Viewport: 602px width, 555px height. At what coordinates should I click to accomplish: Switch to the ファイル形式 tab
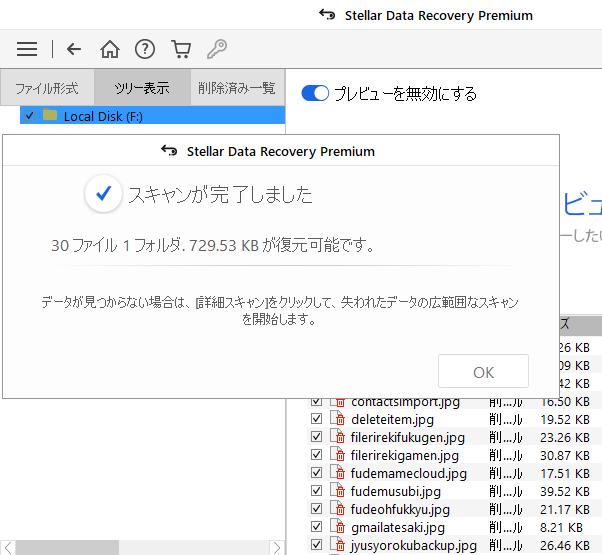[x=47, y=88]
